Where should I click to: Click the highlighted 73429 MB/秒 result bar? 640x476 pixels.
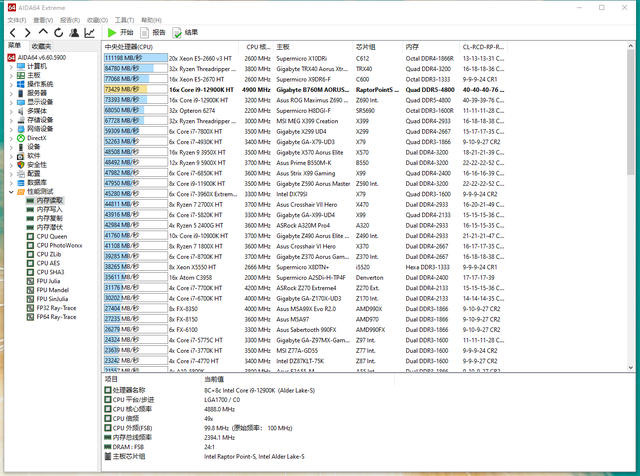pyautogui.click(x=136, y=89)
